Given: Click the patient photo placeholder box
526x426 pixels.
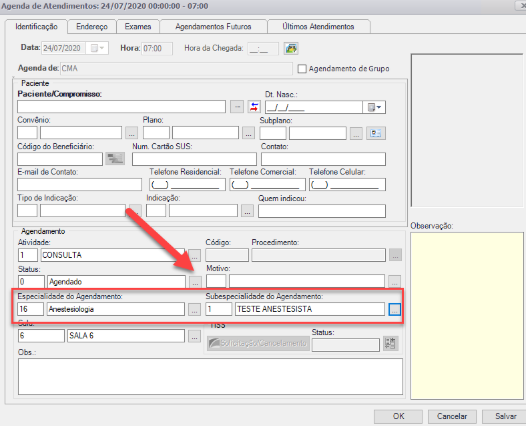Looking at the screenshot, I should (x=467, y=130).
